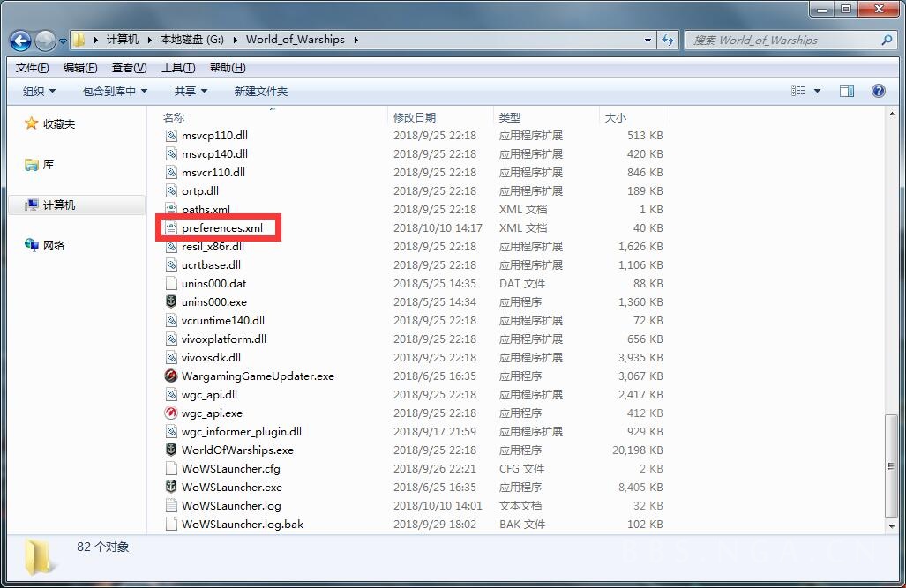Click the Help question mark icon
Screen dimensions: 906x588
pos(878,90)
